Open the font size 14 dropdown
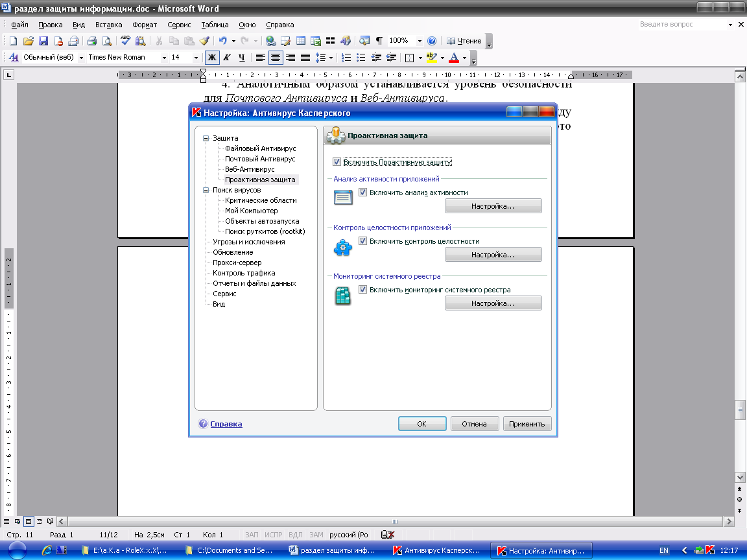The height and width of the screenshot is (560, 747). tap(196, 58)
